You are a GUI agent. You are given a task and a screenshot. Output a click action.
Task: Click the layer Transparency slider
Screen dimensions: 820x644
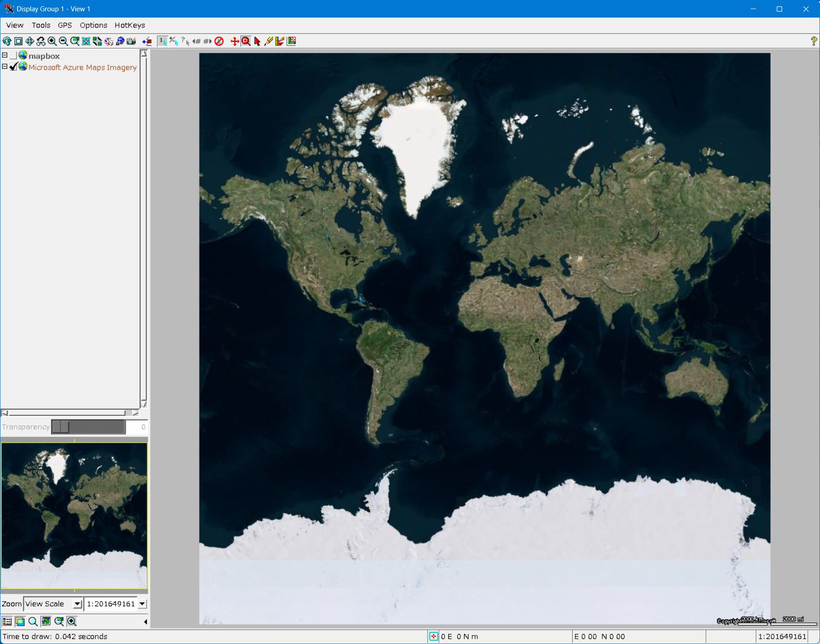pos(88,427)
